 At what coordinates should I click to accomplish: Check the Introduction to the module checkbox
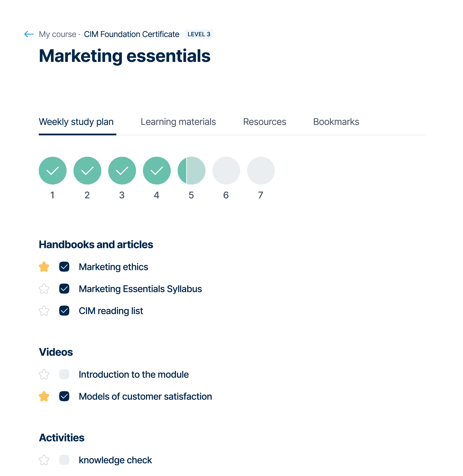click(x=64, y=374)
